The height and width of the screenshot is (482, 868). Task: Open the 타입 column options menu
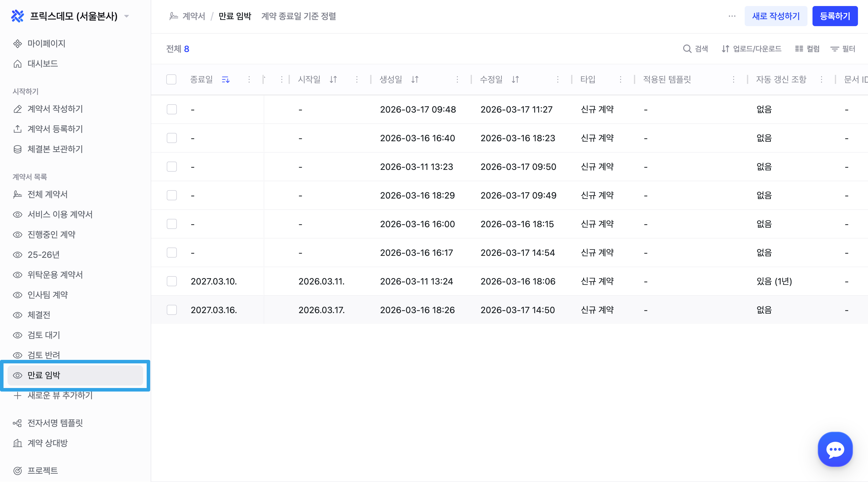pos(620,80)
